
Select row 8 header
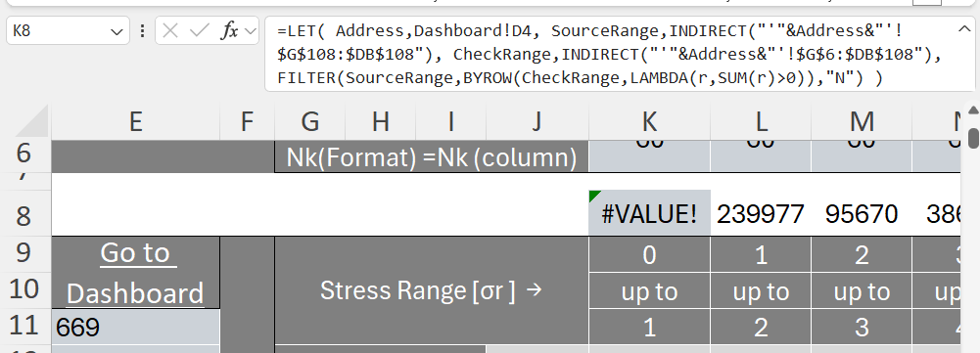25,214
